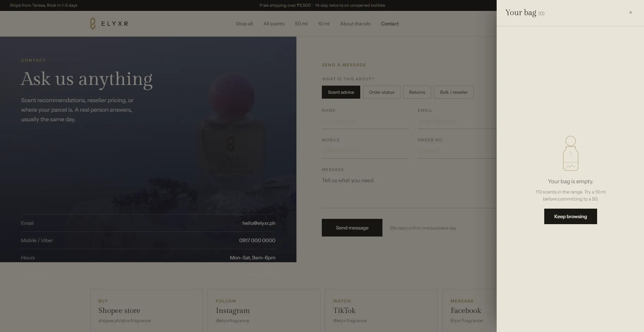Select the Bulk / reseller topic
Image resolution: width=644 pixels, height=332 pixels.
point(454,92)
